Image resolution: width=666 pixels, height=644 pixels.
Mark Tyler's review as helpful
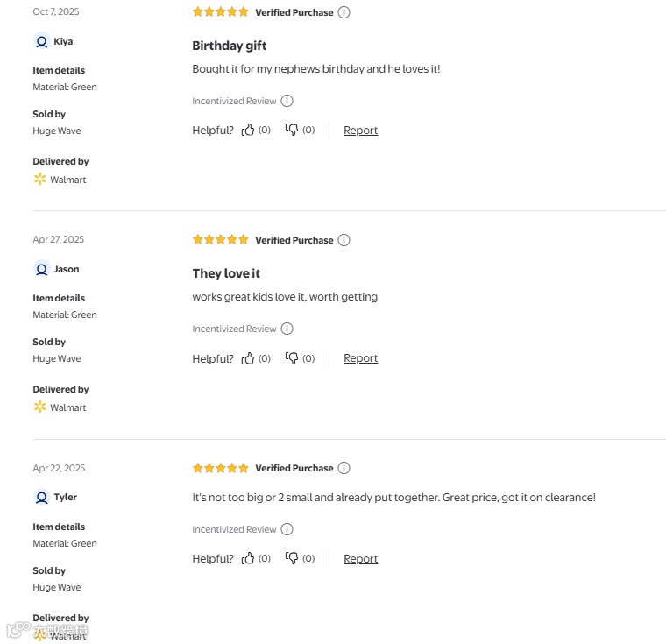248,558
